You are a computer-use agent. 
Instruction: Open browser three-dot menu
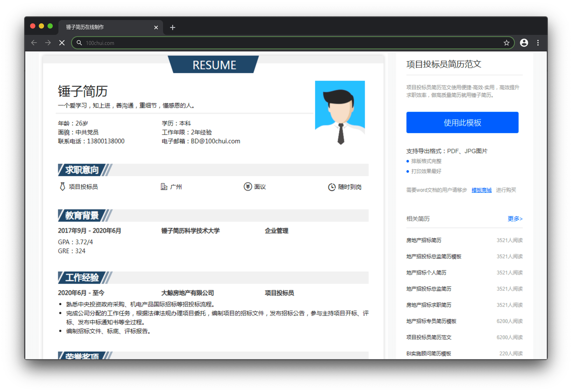(538, 43)
